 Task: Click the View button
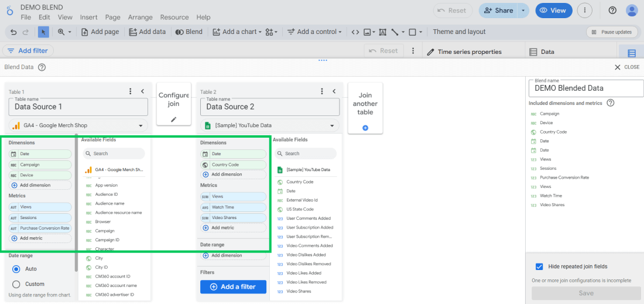[x=553, y=11]
